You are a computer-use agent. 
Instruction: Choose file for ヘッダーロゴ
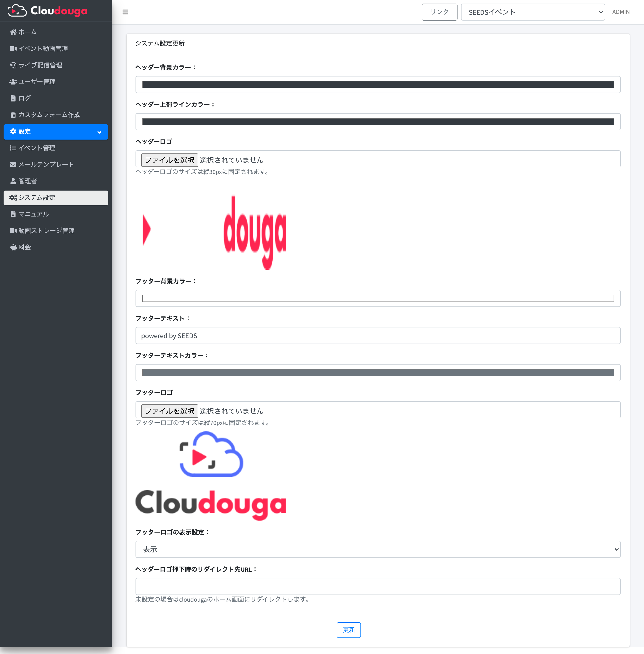[x=169, y=160]
